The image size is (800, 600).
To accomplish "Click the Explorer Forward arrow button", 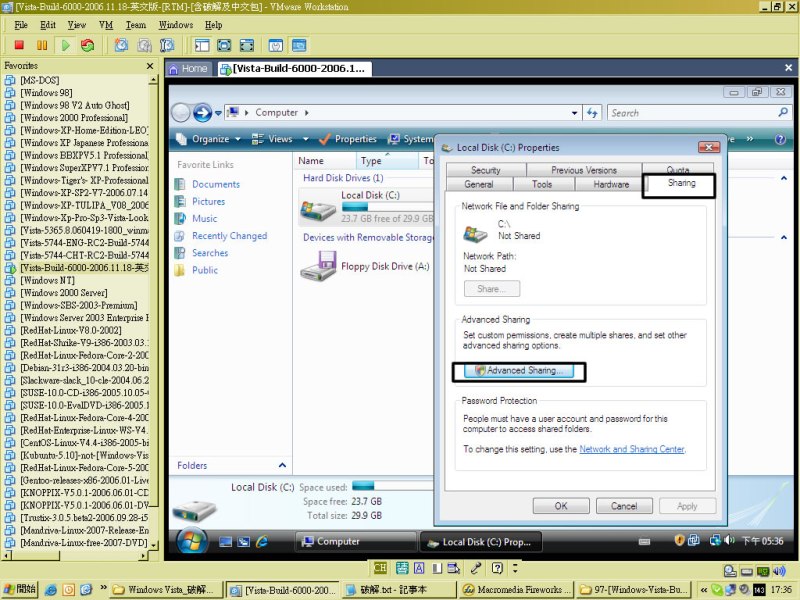I will pyautogui.click(x=203, y=113).
